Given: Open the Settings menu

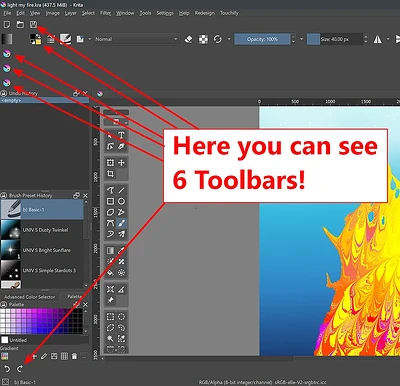Looking at the screenshot, I should point(165,13).
